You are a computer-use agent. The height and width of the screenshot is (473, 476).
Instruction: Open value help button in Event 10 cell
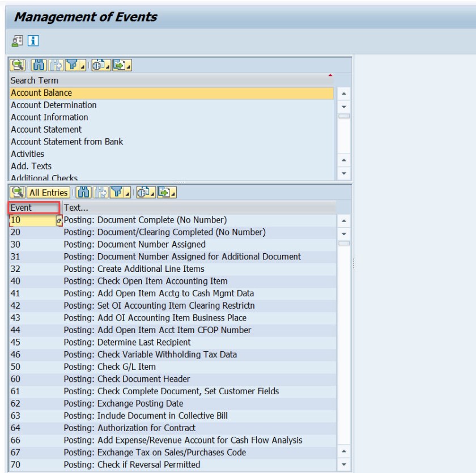59,220
